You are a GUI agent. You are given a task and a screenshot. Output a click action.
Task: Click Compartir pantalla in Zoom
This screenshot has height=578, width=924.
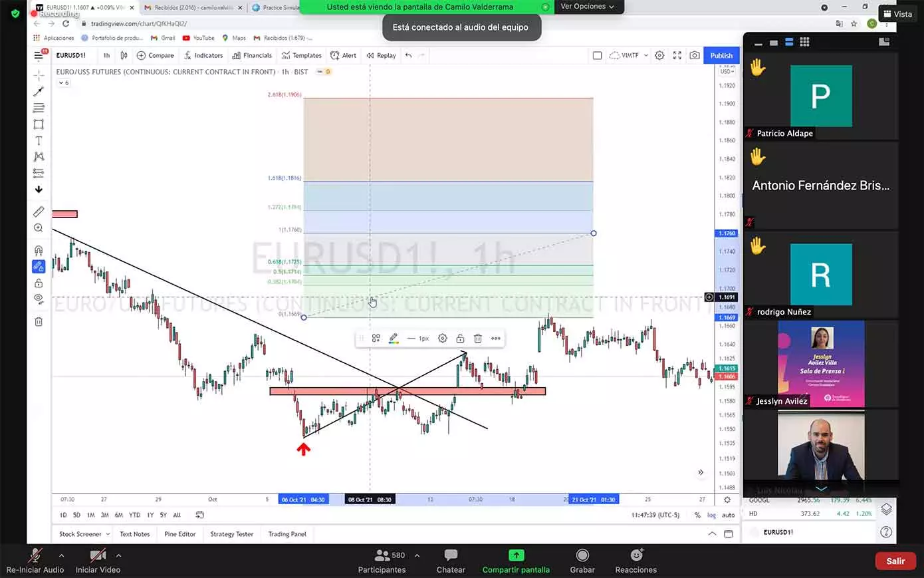[x=516, y=561]
